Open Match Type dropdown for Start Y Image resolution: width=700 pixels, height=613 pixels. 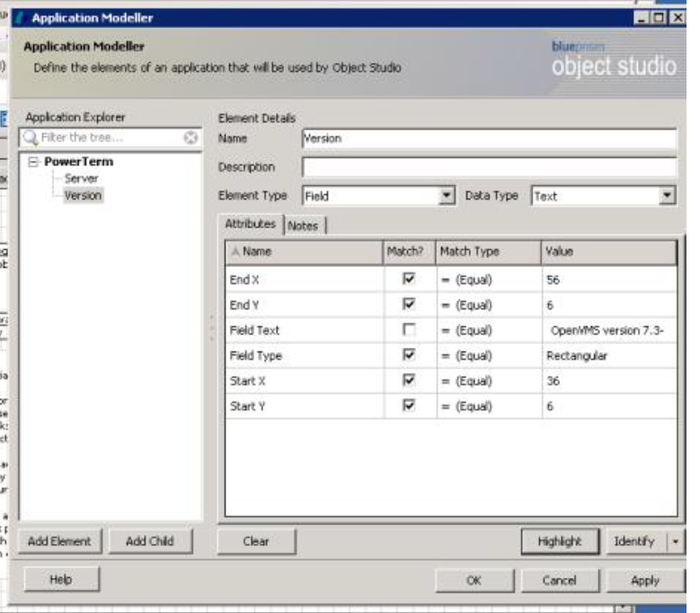(x=489, y=406)
